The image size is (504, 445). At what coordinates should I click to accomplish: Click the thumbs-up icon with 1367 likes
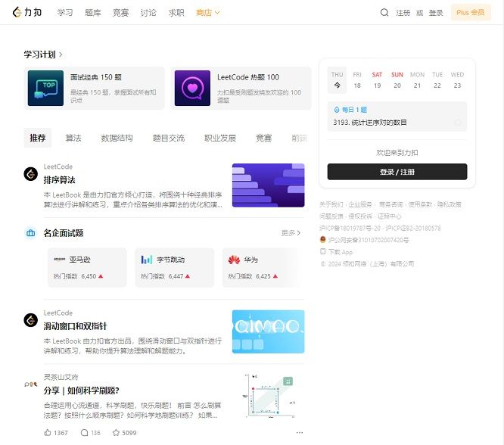tap(48, 432)
